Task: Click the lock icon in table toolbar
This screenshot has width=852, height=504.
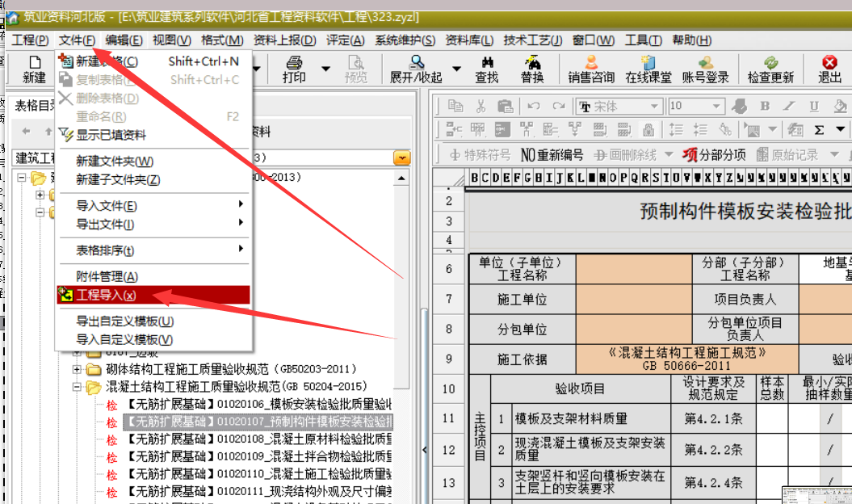Action: (x=648, y=130)
